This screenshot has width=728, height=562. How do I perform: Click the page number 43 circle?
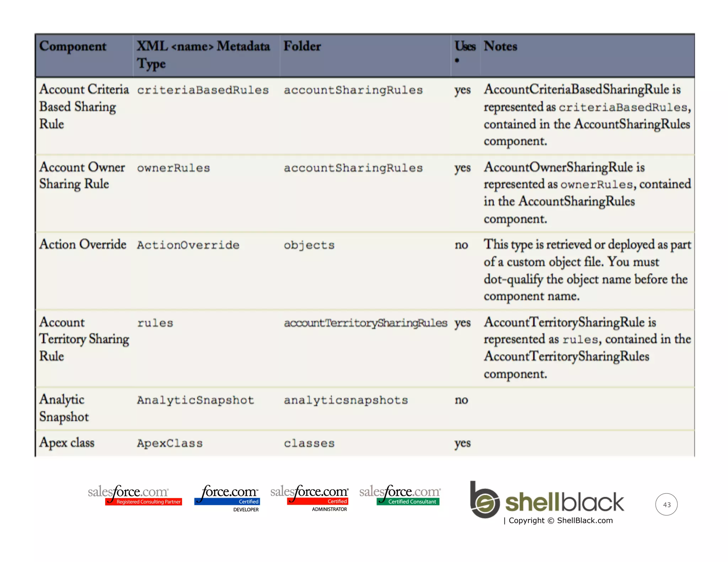pyautogui.click(x=666, y=504)
